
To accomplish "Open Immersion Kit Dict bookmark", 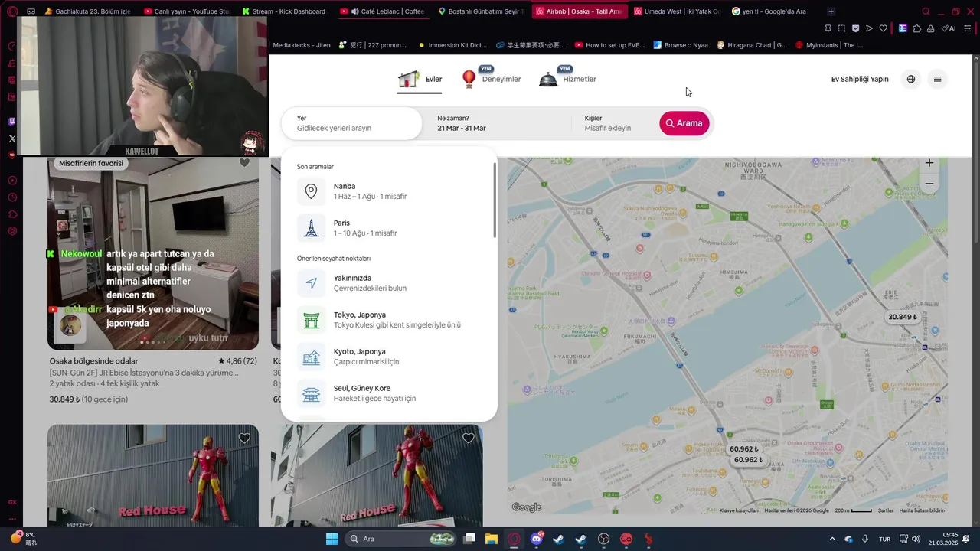I will pyautogui.click(x=451, y=45).
